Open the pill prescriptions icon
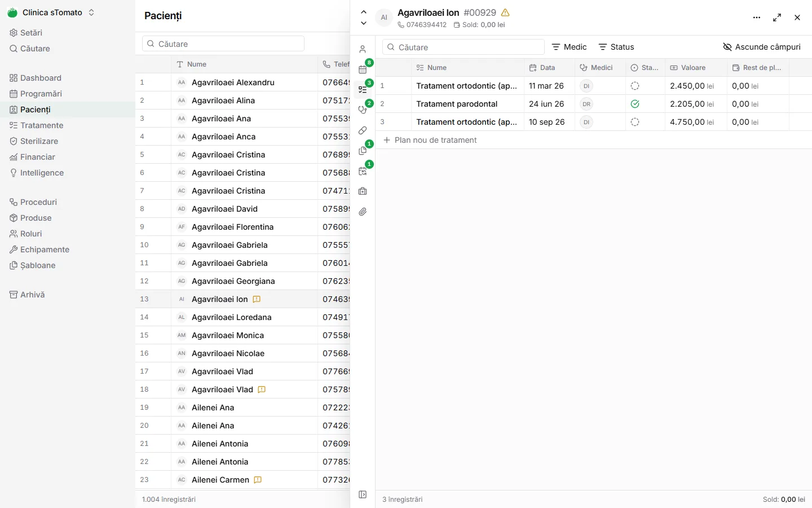The image size is (812, 508). click(x=363, y=130)
